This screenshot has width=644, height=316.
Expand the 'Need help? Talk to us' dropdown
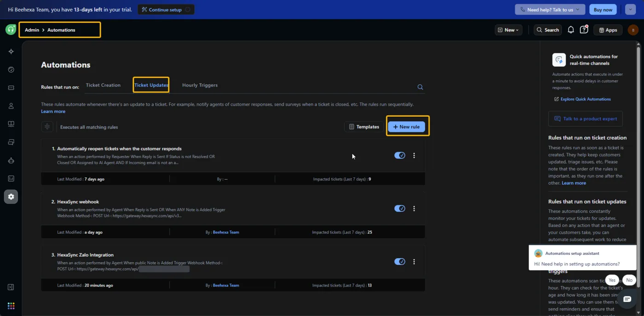point(550,10)
